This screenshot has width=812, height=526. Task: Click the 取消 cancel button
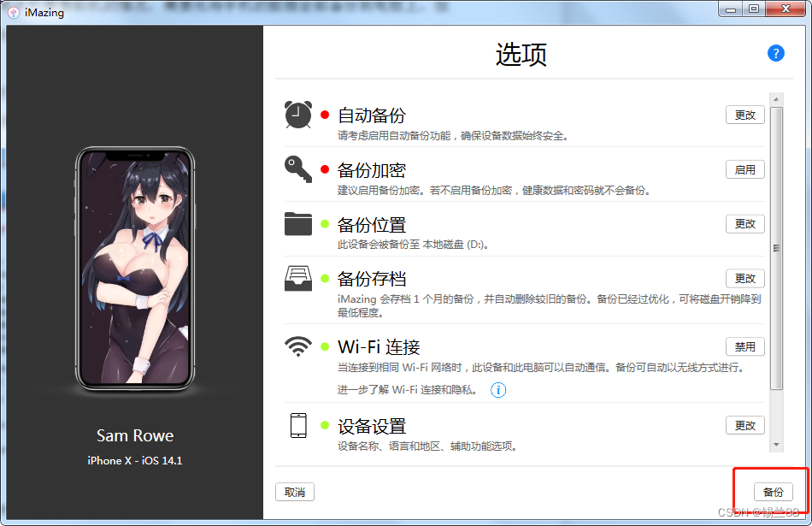295,492
